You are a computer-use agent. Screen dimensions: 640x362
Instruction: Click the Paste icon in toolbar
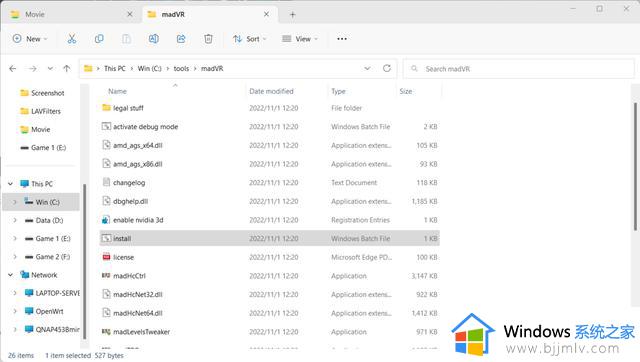[126, 39]
